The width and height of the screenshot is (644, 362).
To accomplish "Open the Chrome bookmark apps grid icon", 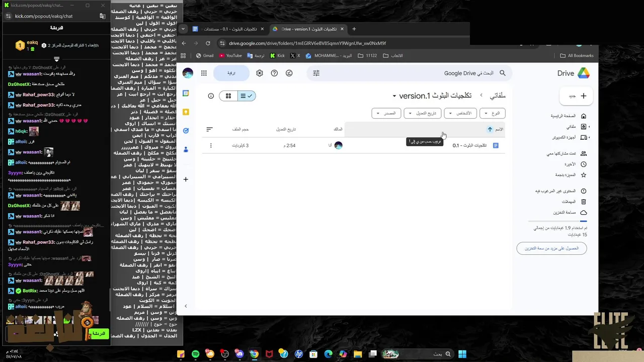I will pos(183,56).
